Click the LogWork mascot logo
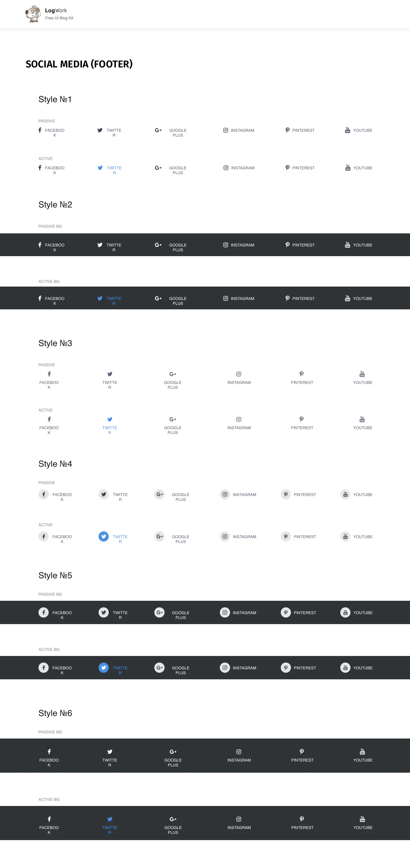 pyautogui.click(x=33, y=14)
